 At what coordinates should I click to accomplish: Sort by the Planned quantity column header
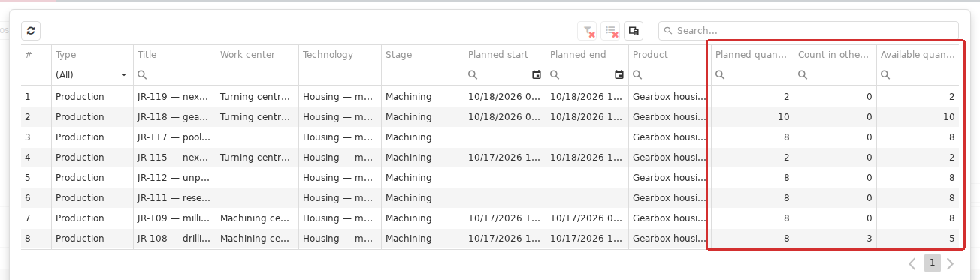click(x=752, y=55)
